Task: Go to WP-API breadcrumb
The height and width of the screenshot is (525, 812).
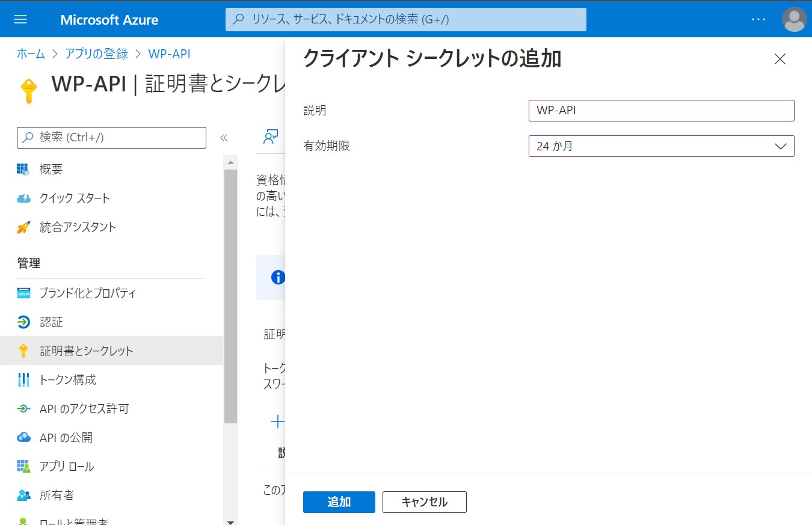Action: (x=169, y=54)
